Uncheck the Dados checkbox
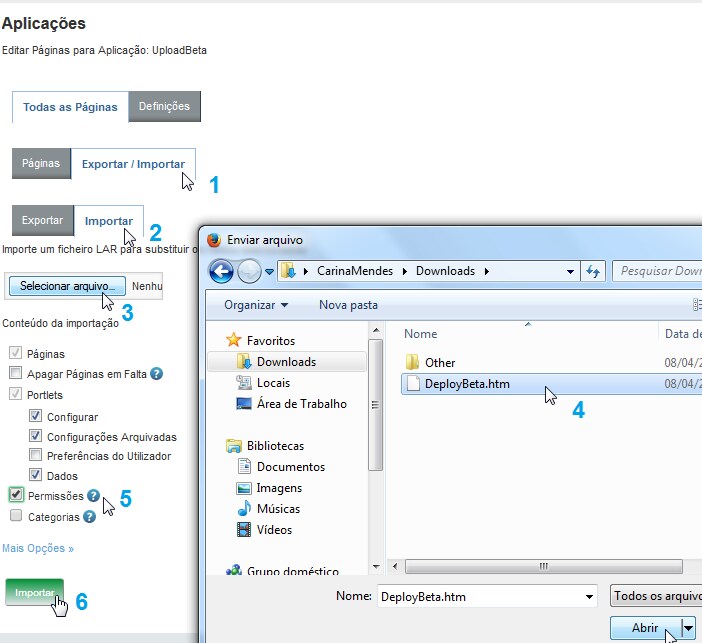 (x=35, y=475)
